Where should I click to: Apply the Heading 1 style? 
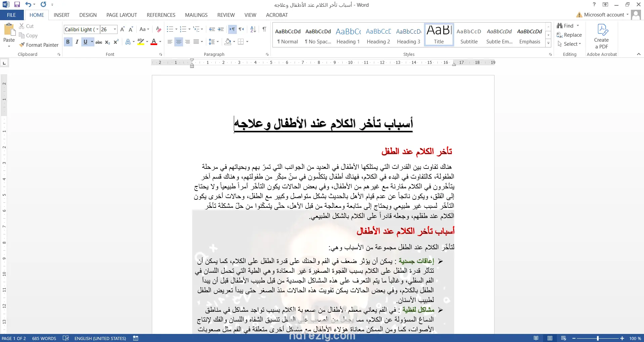348,35
